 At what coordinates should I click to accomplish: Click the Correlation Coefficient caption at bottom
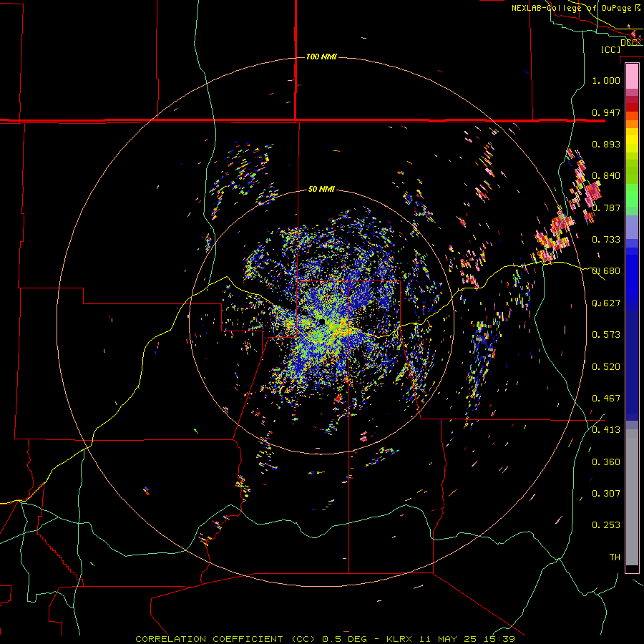pos(325,639)
